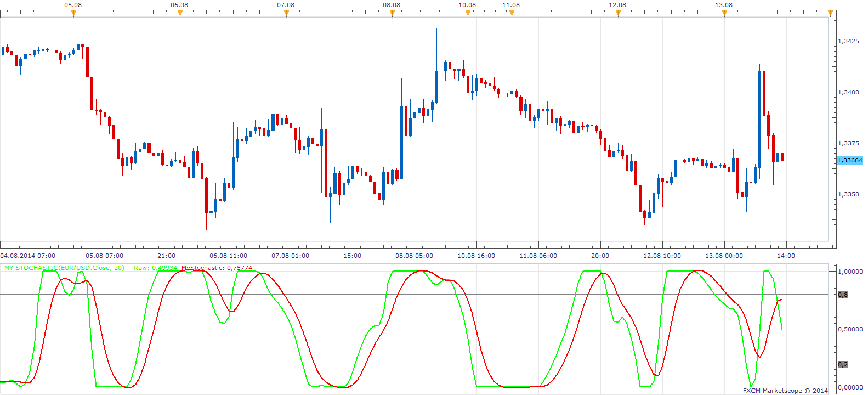Viewport: 868px width, 395px height.
Task: Click the 1,3375 price axis label
Action: tap(848, 143)
